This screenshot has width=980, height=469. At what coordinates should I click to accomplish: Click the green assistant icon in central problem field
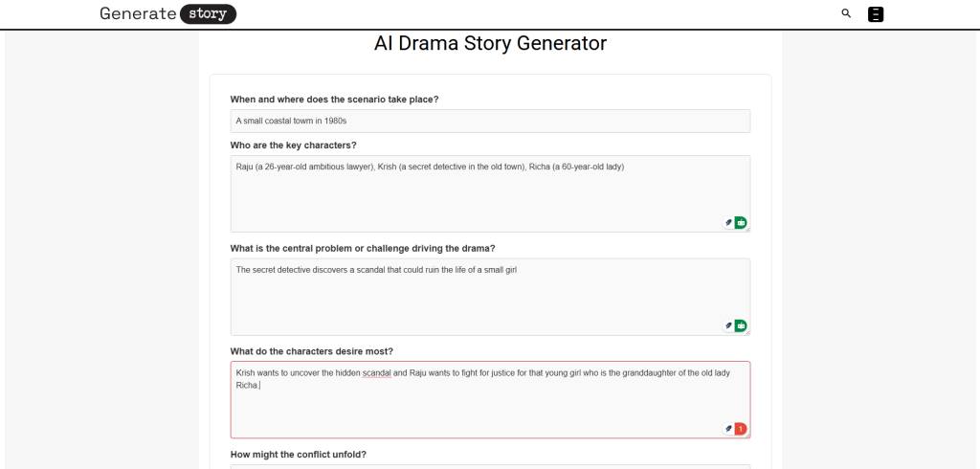(741, 325)
